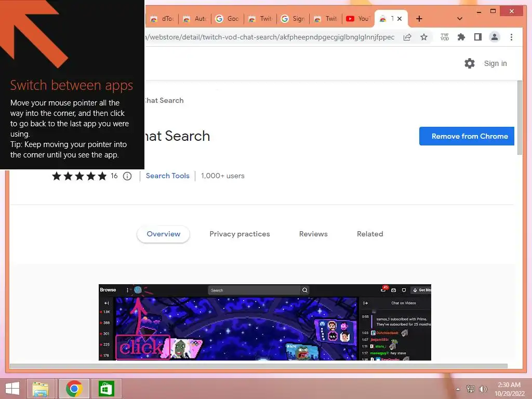
Task: Open the volume speaker tray icon
Action: point(483,389)
